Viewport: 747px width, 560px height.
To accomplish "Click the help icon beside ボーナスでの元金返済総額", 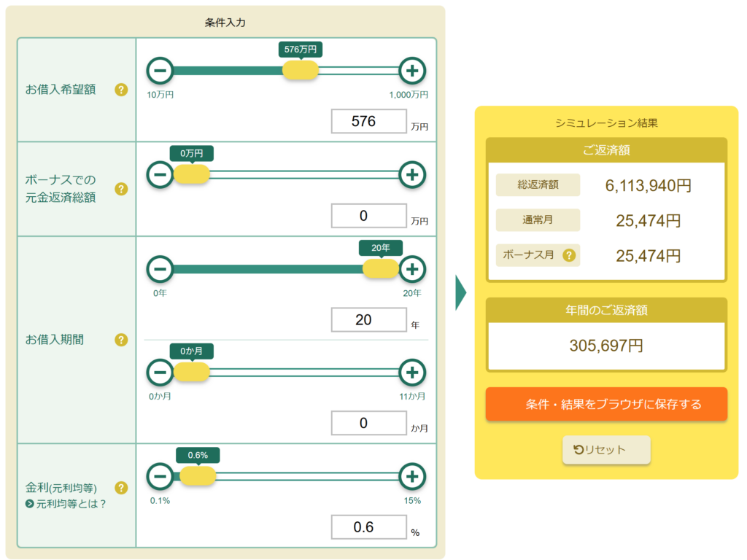I will click(121, 189).
